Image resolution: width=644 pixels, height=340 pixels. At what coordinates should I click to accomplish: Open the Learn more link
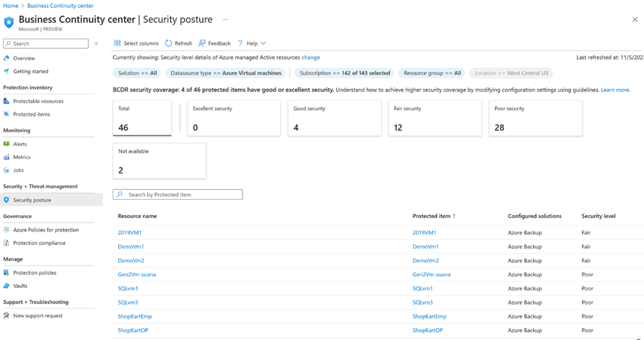click(x=615, y=90)
